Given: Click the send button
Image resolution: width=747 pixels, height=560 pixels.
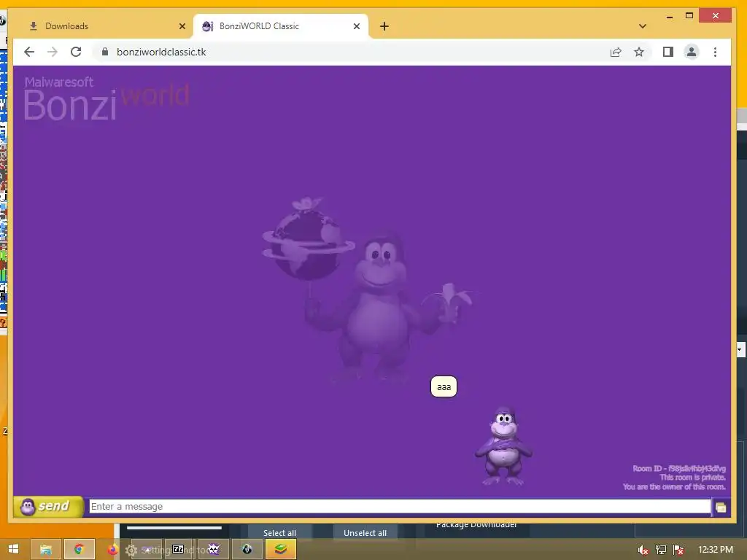Looking at the screenshot, I should (49, 506).
